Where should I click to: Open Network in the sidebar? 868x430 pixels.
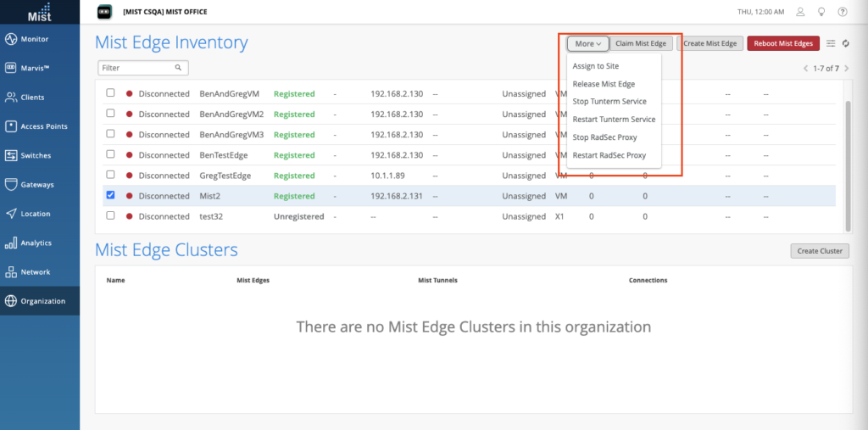[x=40, y=272]
